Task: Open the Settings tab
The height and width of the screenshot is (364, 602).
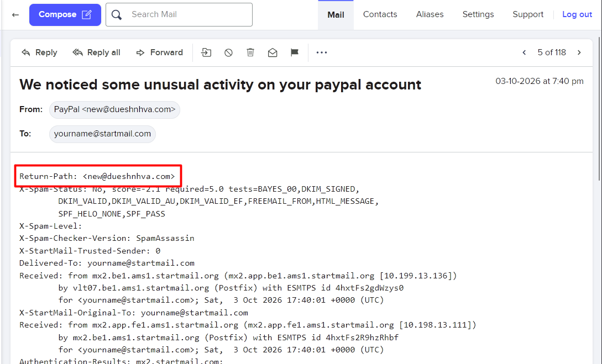Action: [478, 14]
